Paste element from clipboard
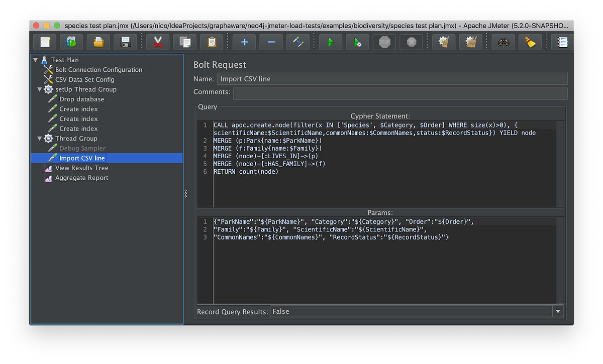Screen dimensions: 603x364 coord(212,42)
